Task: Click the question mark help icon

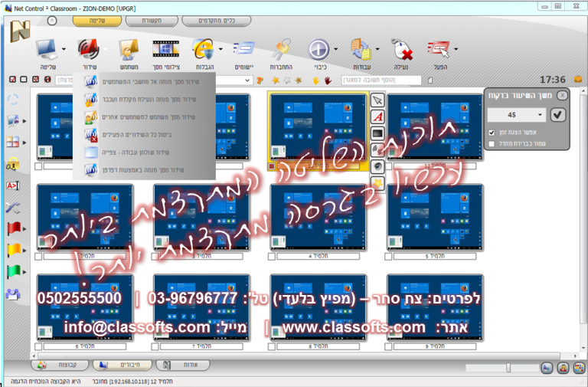Action: [x=260, y=80]
